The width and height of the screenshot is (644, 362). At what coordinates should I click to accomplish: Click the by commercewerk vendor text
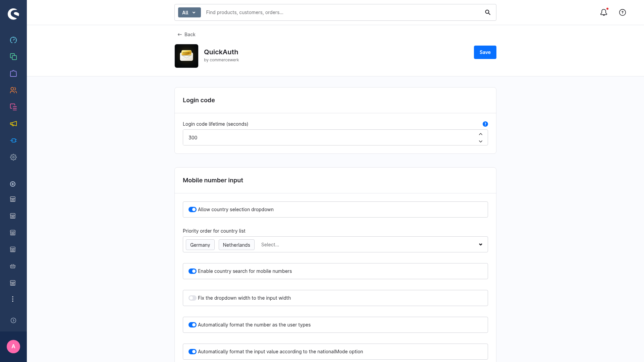tap(221, 60)
